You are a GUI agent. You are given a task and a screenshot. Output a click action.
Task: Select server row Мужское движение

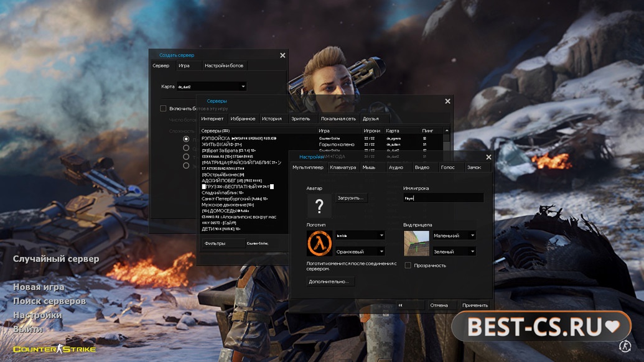245,205
